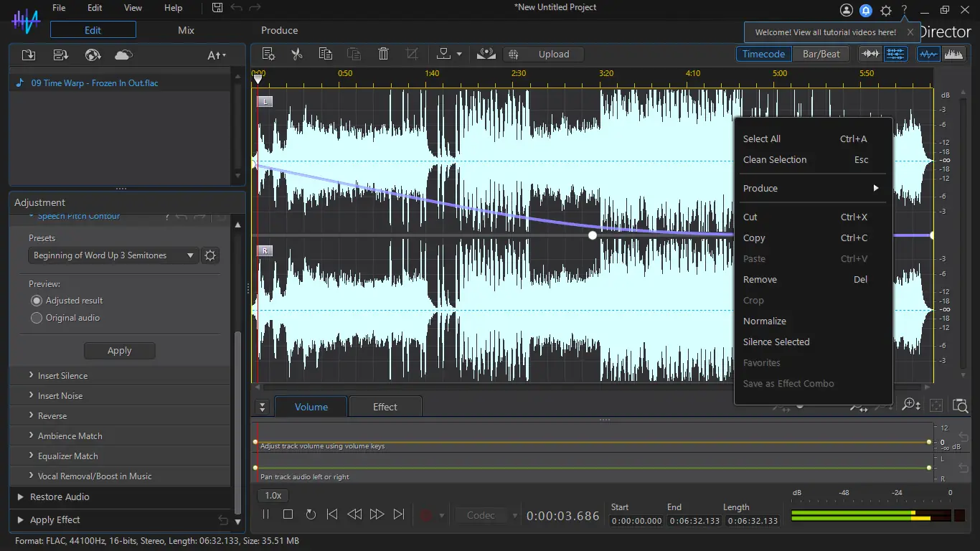The image size is (980, 551).
Task: Click the white keyframe point on volume curve
Action: pos(592,235)
